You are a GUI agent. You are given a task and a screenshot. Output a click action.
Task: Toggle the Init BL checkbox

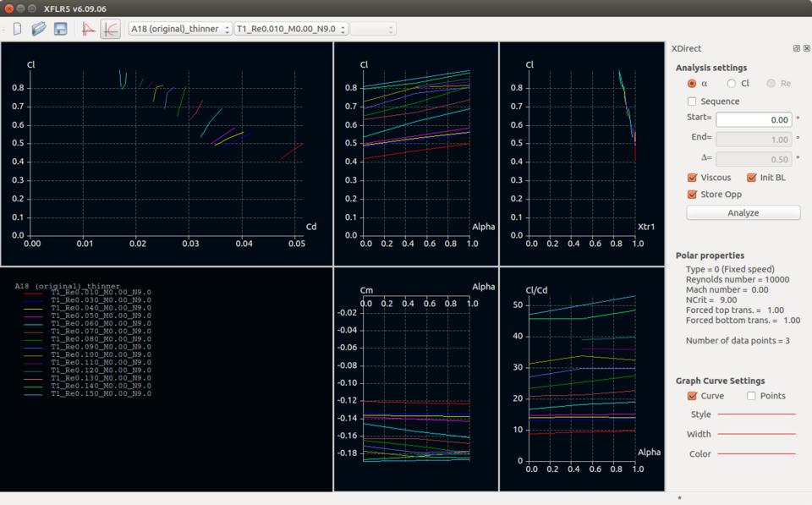point(751,178)
